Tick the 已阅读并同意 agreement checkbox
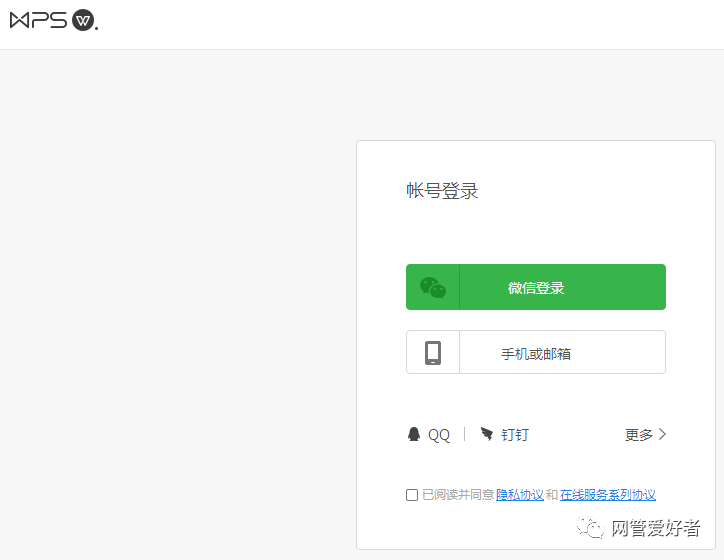Viewport: 724px width, 560px height. [x=412, y=495]
